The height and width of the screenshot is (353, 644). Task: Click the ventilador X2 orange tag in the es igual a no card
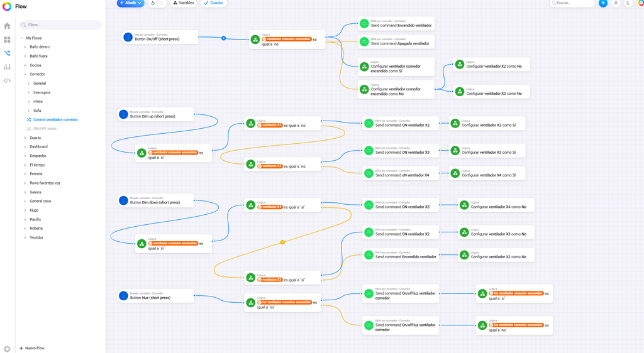[x=270, y=126]
